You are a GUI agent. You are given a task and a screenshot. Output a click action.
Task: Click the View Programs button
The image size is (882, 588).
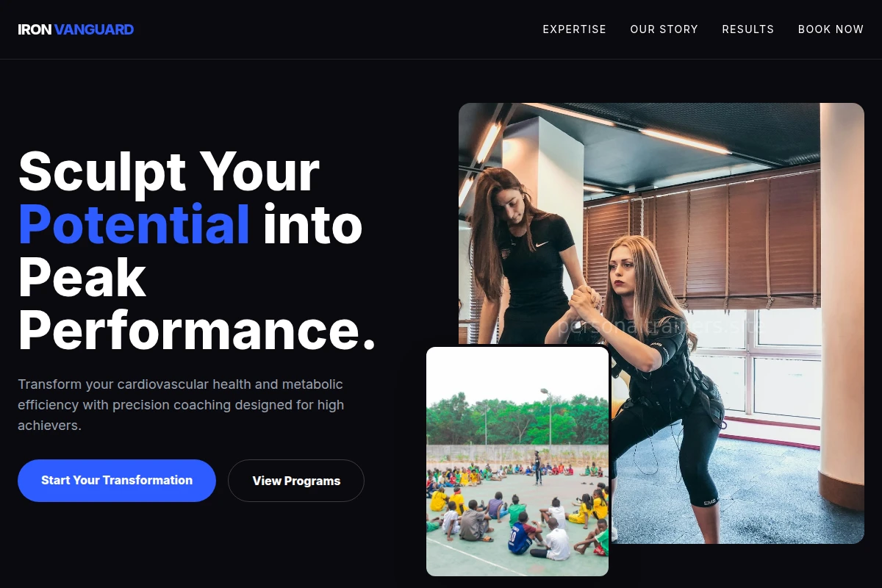(x=296, y=481)
